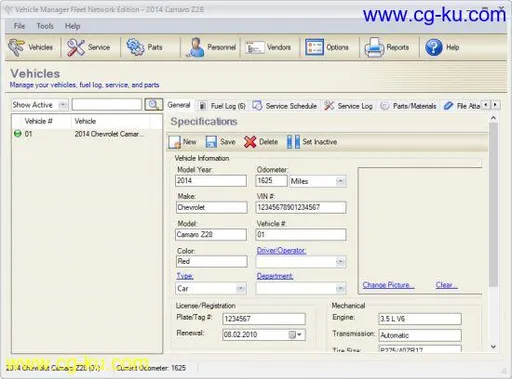
Task: Click the vehicle search text field
Action: 107,105
